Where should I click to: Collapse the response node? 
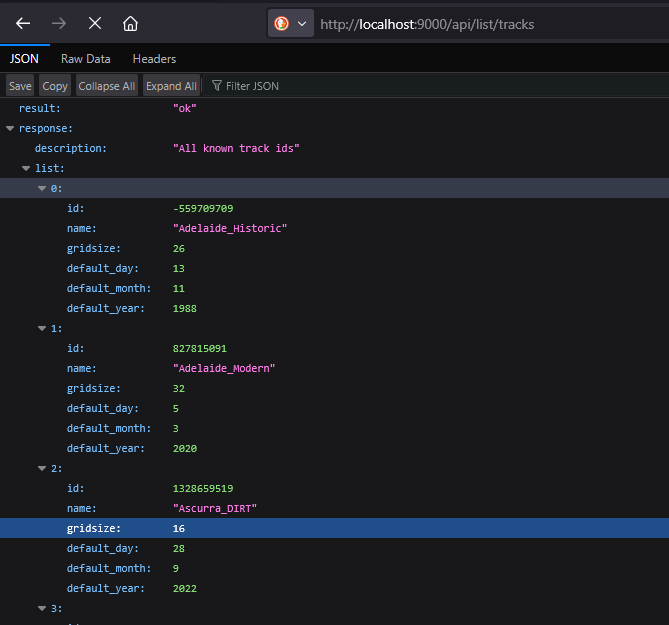(x=10, y=128)
